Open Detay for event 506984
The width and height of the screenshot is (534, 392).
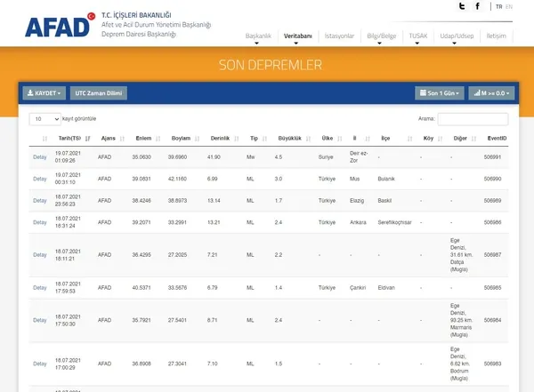click(40, 320)
